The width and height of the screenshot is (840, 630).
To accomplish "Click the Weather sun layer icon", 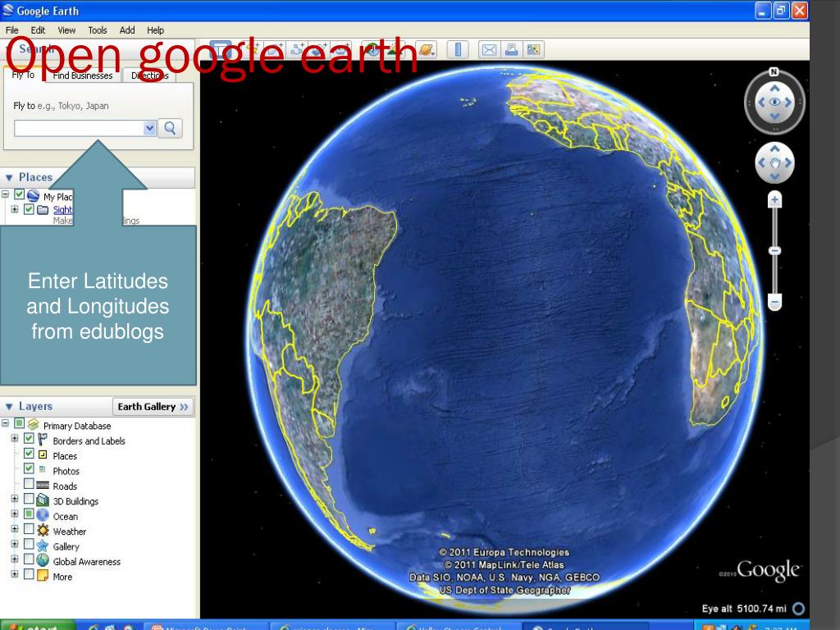I will click(43, 531).
